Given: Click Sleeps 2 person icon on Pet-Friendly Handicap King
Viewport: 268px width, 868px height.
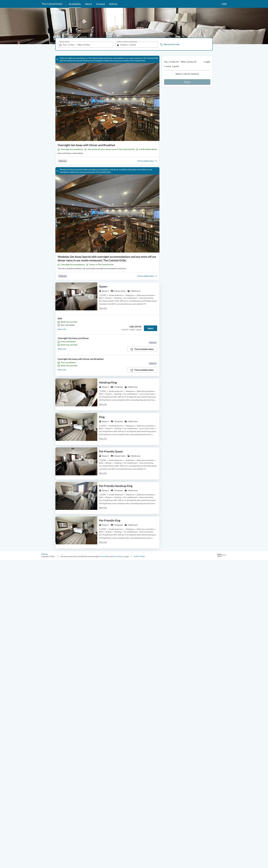Looking at the screenshot, I should point(100,490).
